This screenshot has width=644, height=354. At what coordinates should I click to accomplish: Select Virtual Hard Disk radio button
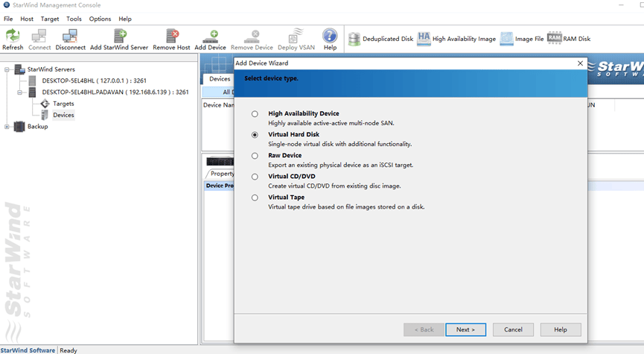pyautogui.click(x=255, y=135)
